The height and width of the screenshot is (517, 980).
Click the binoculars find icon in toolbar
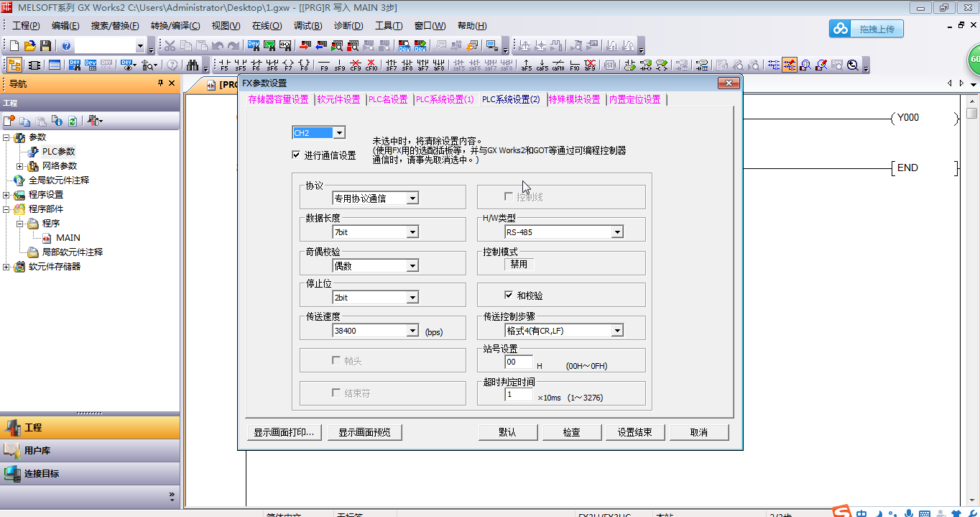tap(192, 65)
